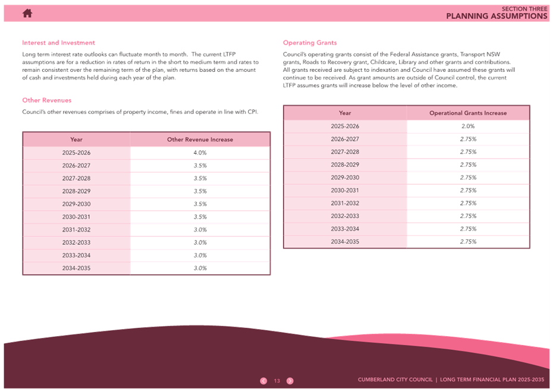Select 3.5% value for 2026-2027

(200, 166)
